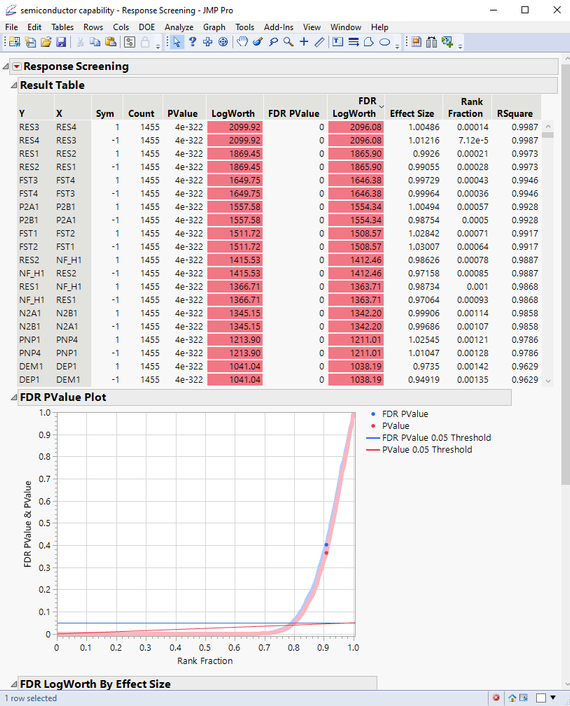Choose the Crosshairs tool
570x706 pixels.
(x=304, y=42)
